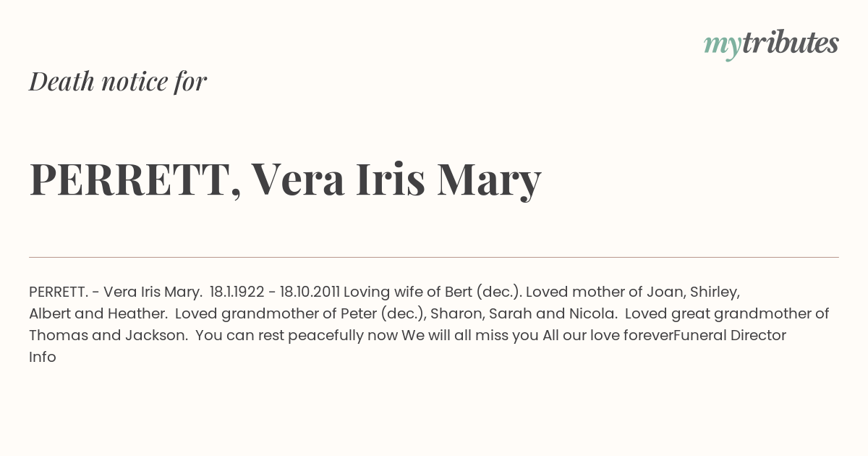This screenshot has height=456, width=868.
Task: Click the 'Funeral Director' text
Action: coord(730,335)
